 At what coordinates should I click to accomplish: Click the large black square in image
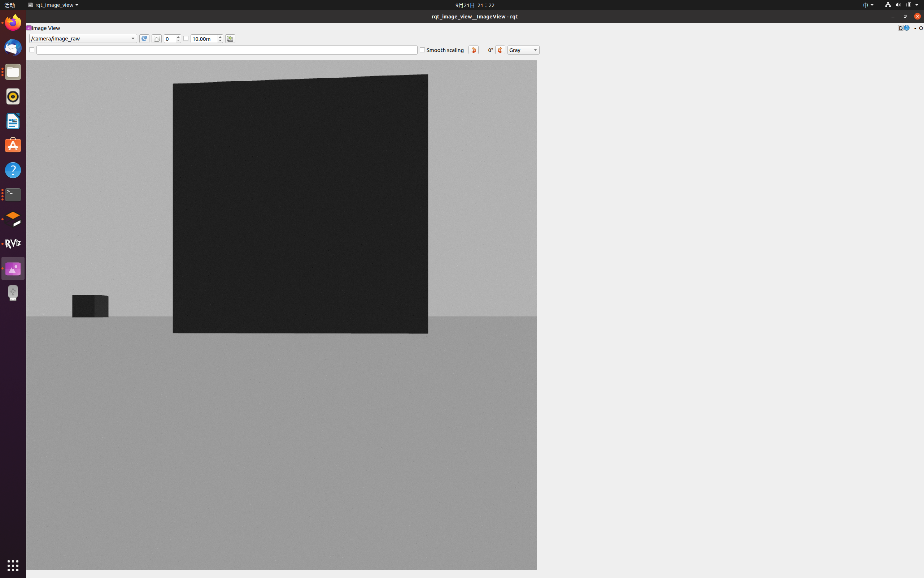click(x=301, y=204)
